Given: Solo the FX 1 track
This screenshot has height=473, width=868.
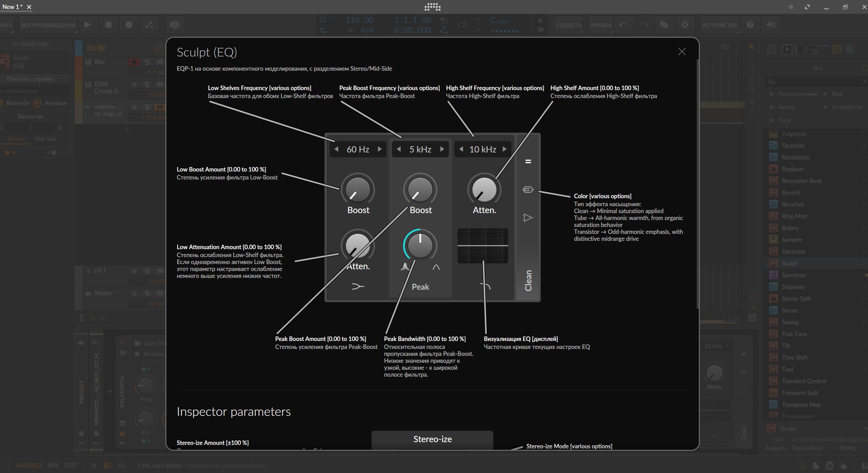Looking at the screenshot, I should pyautogui.click(x=147, y=271).
